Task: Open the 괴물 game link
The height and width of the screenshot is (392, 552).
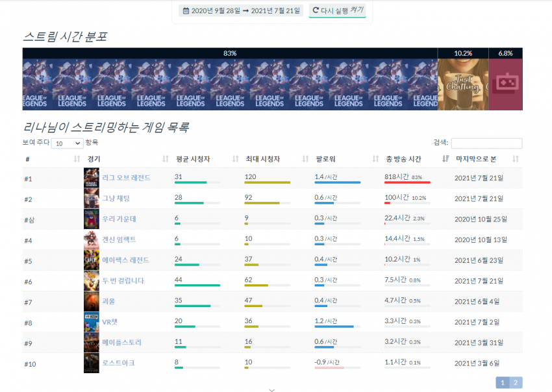Action: [x=108, y=301]
